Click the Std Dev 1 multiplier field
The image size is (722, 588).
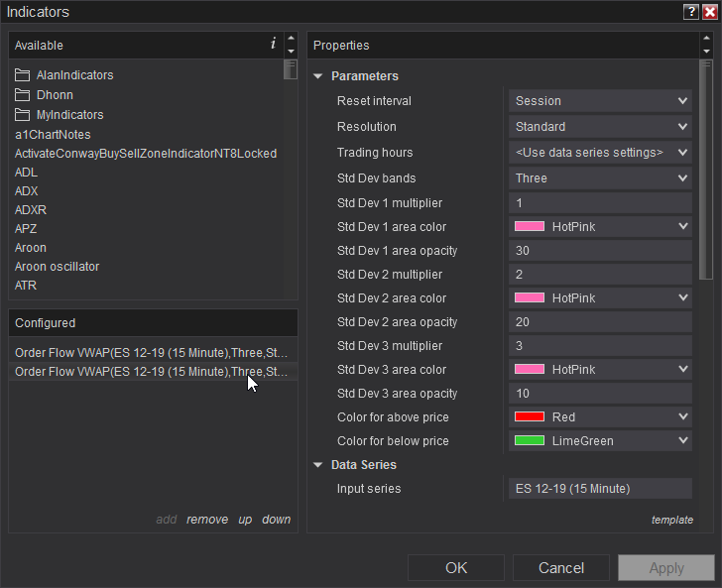600,203
